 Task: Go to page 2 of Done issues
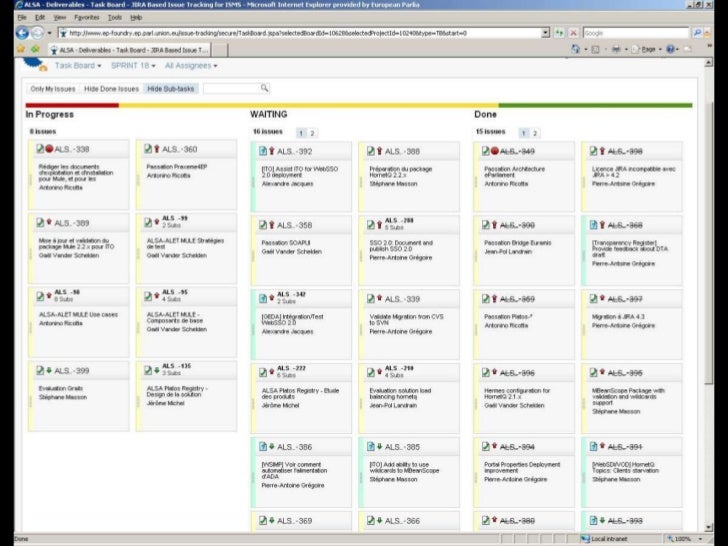[535, 133]
